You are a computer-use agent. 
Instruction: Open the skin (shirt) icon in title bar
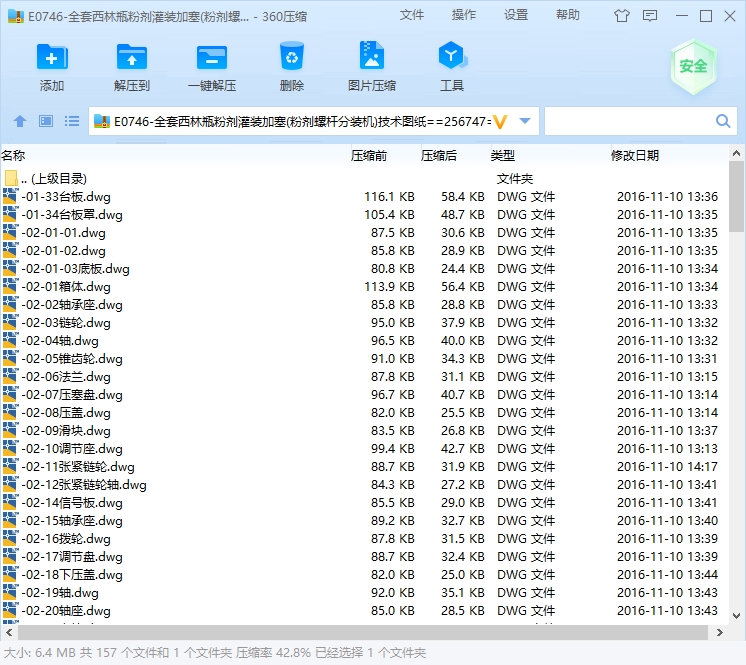[x=621, y=16]
